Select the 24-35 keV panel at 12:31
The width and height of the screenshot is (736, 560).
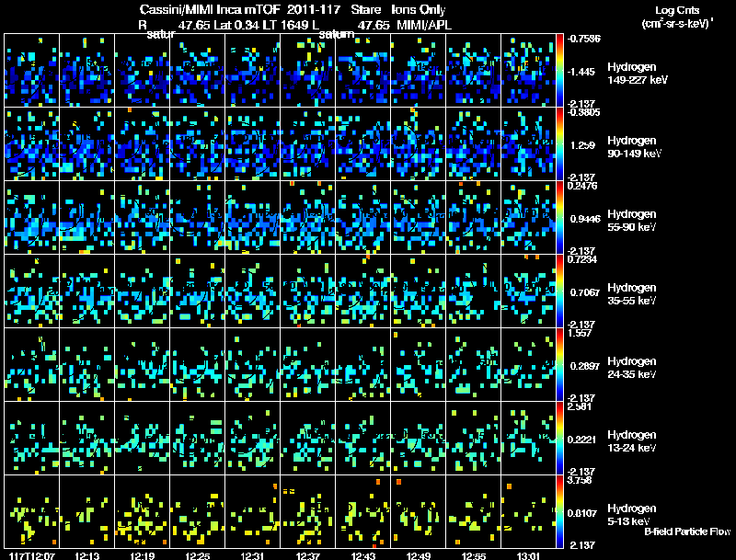[x=252, y=365]
